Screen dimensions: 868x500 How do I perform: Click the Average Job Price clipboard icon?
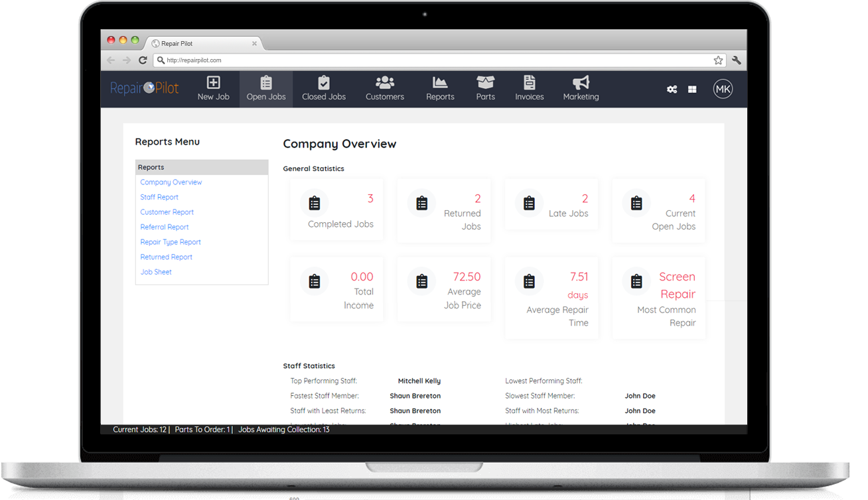pyautogui.click(x=422, y=281)
